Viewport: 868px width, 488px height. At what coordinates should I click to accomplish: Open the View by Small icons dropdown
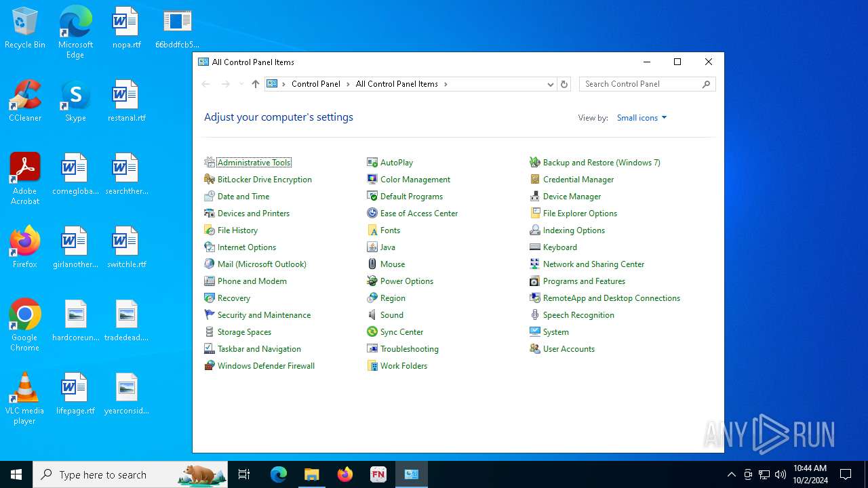pos(642,118)
